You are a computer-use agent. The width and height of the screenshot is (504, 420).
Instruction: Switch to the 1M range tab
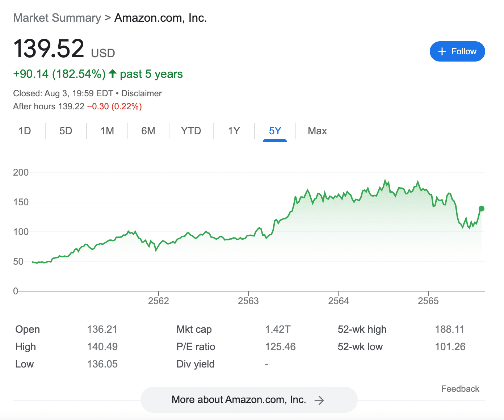coord(107,131)
